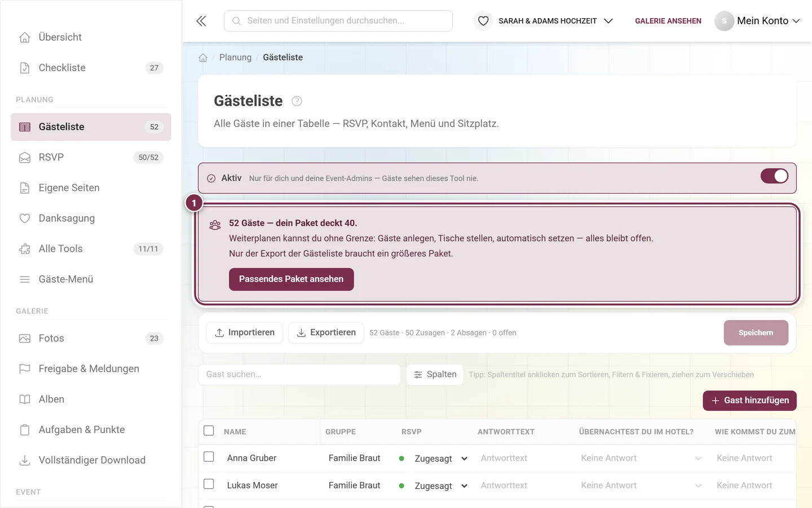This screenshot has width=812, height=508.
Task: Click the Passendes Paket ansehen button
Action: [291, 279]
